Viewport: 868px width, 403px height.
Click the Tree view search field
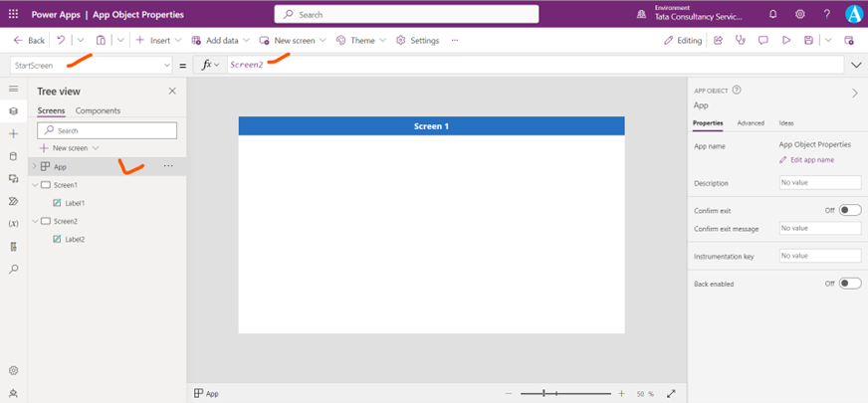pos(108,130)
